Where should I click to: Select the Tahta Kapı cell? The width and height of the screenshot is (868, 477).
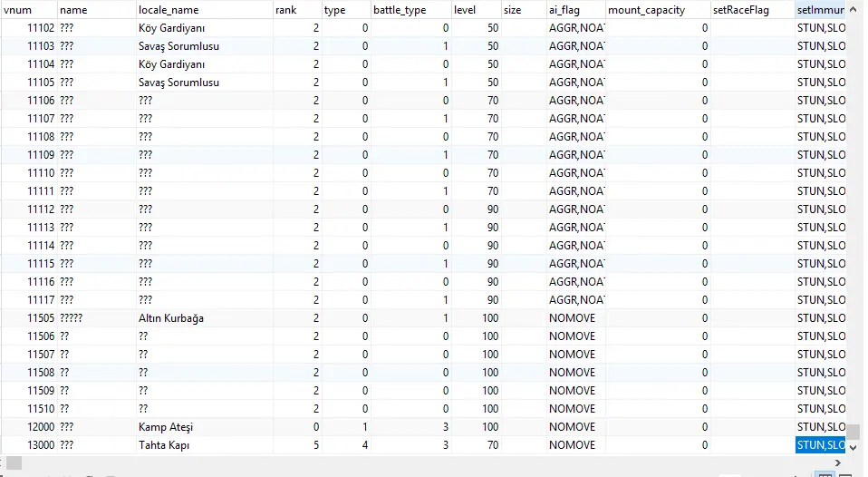click(163, 445)
